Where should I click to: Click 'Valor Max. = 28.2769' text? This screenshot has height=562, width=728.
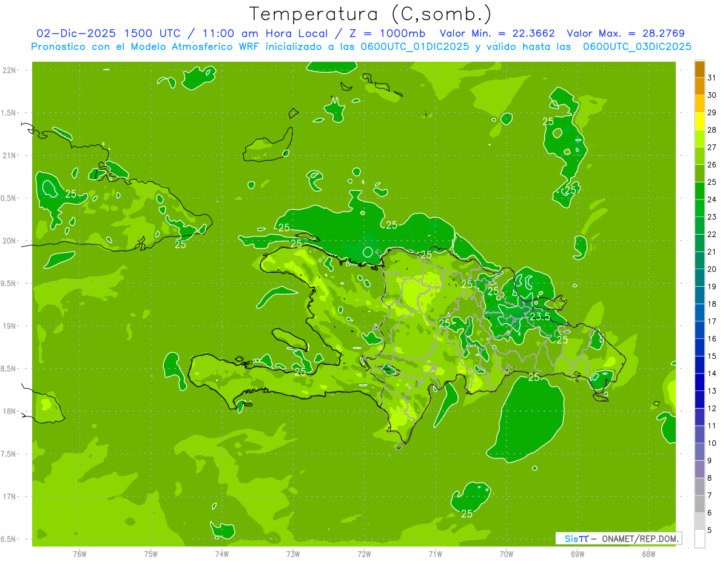[625, 33]
